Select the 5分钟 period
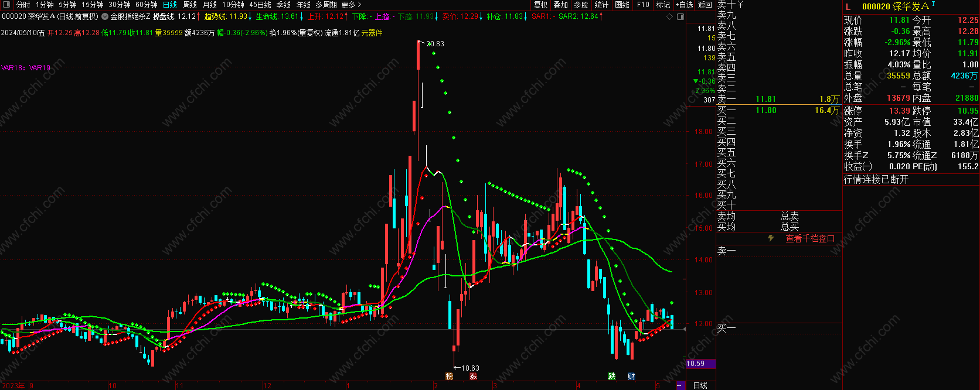Viewport: 980px width, 390px height. (67, 5)
